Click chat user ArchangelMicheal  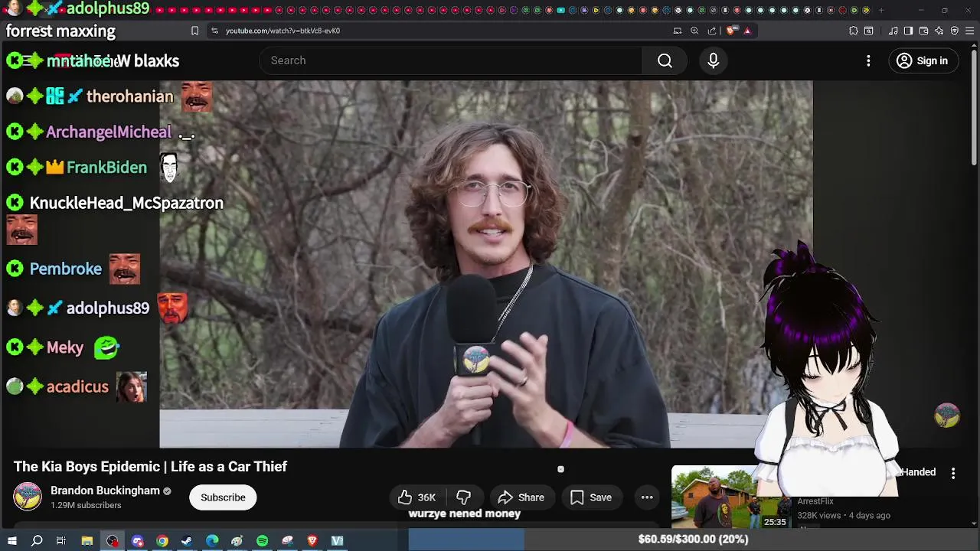click(x=109, y=132)
